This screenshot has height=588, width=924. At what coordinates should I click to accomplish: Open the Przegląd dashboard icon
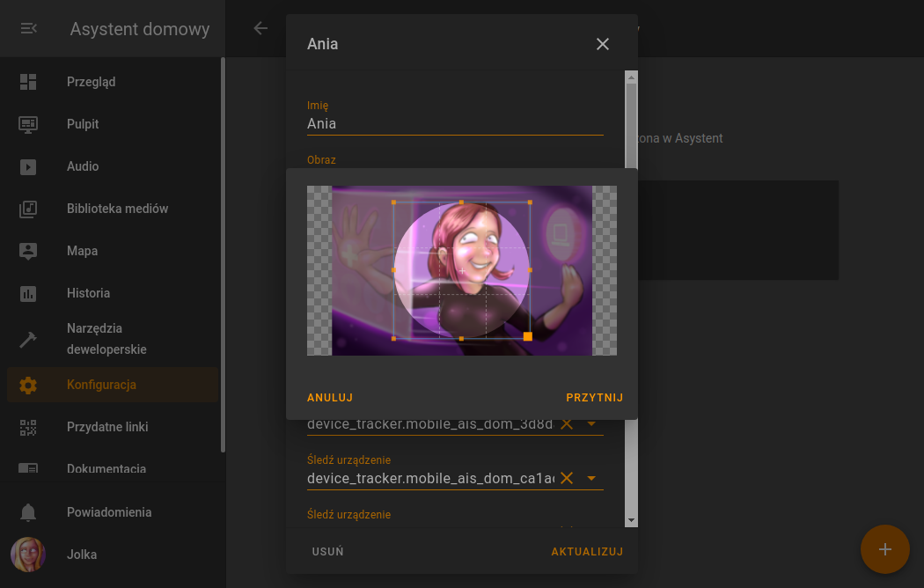27,82
